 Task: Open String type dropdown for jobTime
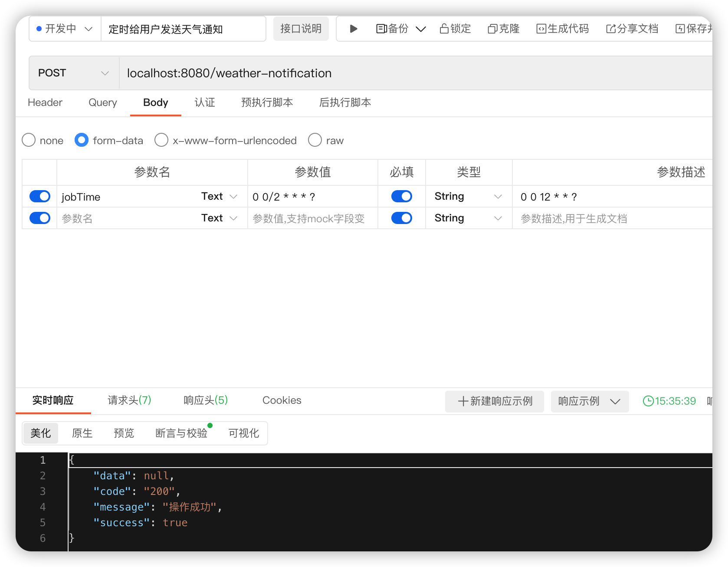pos(469,196)
